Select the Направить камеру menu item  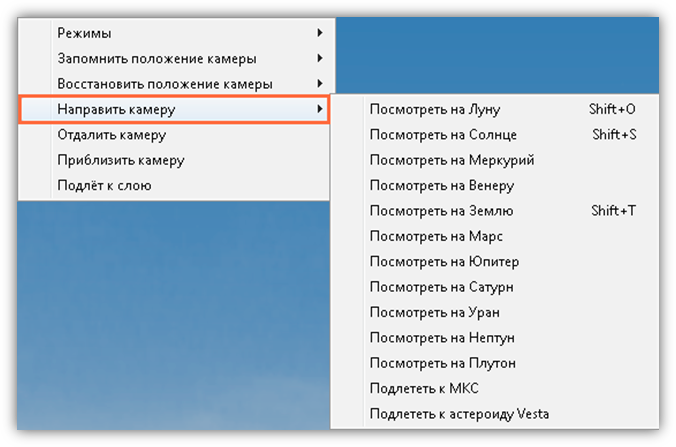pos(110,109)
